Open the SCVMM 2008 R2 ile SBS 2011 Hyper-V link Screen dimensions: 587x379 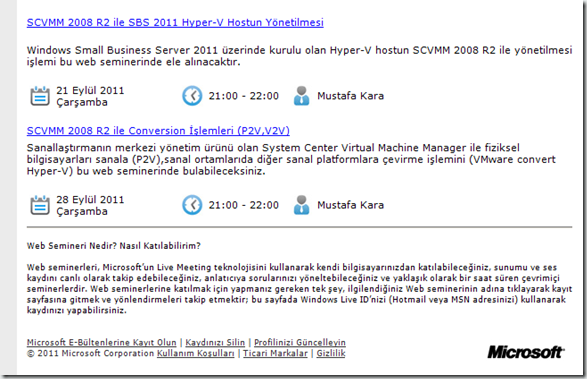click(x=175, y=22)
